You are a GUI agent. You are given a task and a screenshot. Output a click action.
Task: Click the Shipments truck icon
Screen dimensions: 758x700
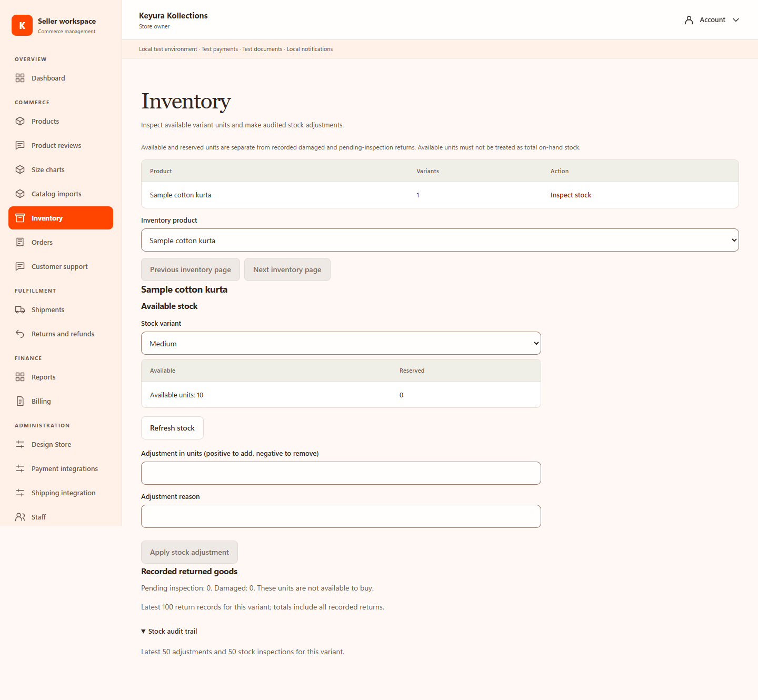pos(20,309)
